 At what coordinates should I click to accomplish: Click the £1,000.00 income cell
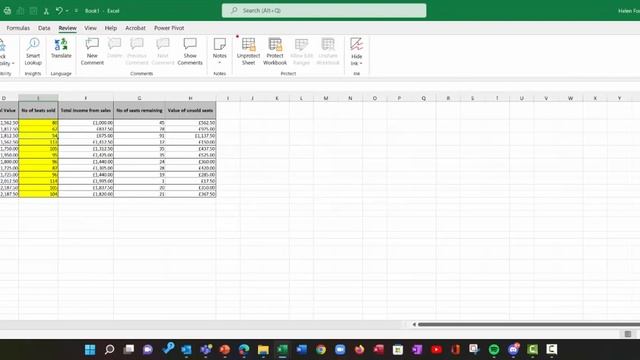(86, 122)
